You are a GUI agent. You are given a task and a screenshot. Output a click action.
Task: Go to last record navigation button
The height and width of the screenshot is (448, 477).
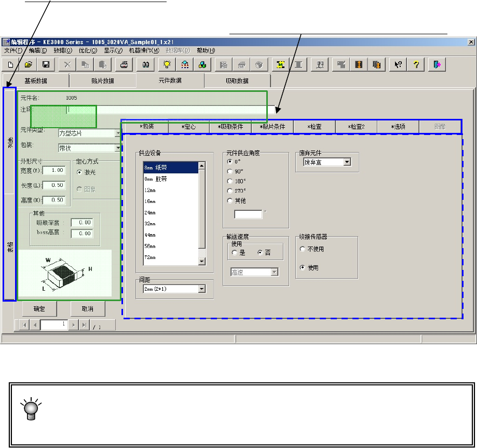pyautogui.click(x=84, y=325)
